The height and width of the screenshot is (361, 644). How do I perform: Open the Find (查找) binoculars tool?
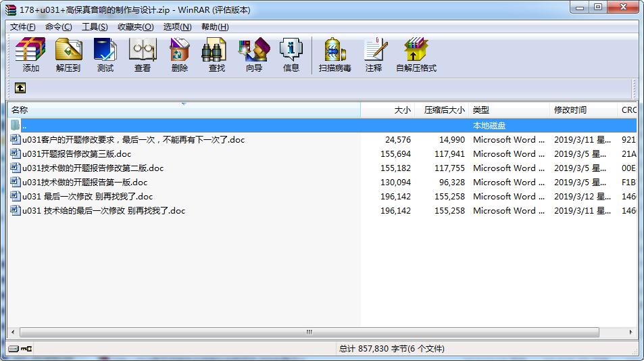pos(216,55)
